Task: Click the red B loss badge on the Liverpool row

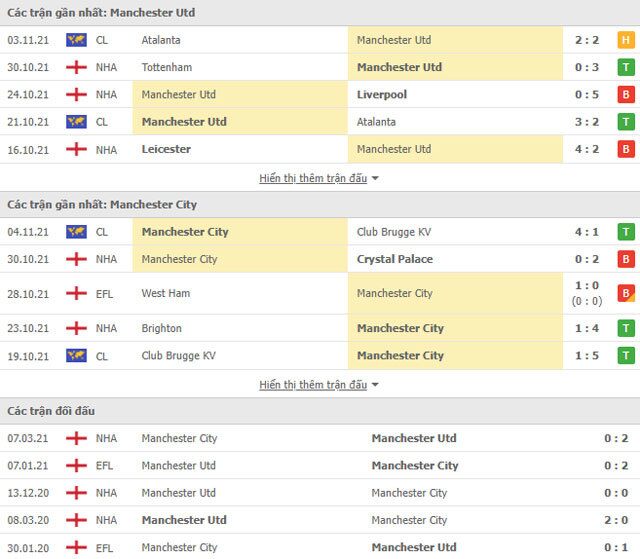Action: point(626,95)
